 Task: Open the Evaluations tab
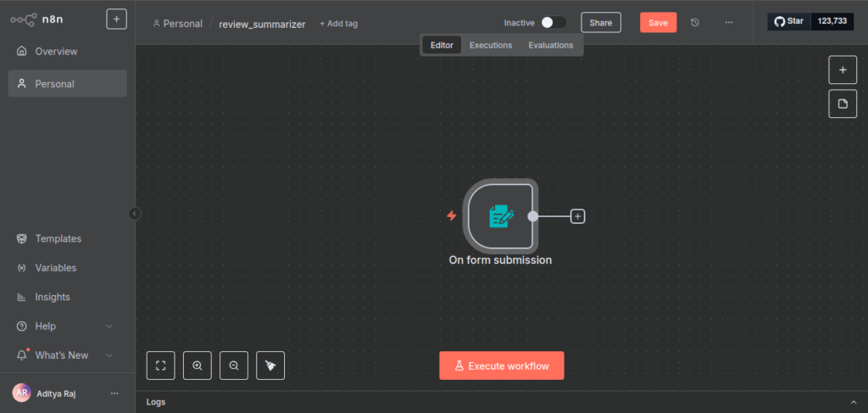(550, 45)
